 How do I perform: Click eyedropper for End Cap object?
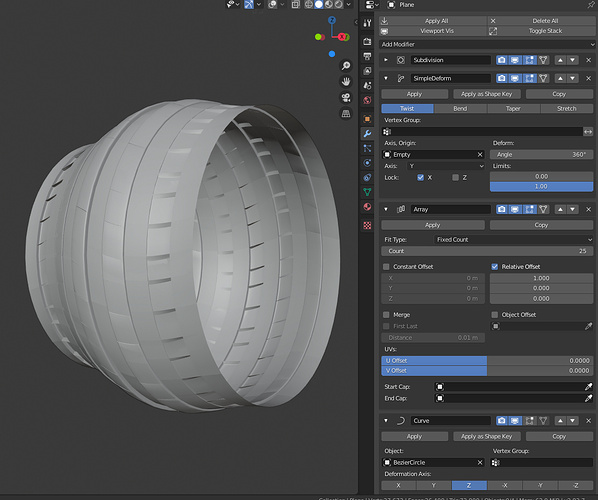click(588, 398)
